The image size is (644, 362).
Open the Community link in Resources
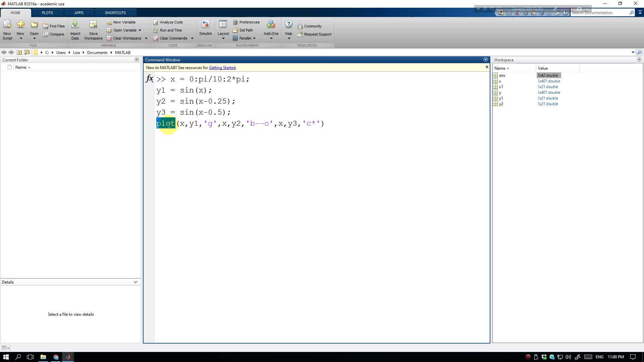pos(310,26)
